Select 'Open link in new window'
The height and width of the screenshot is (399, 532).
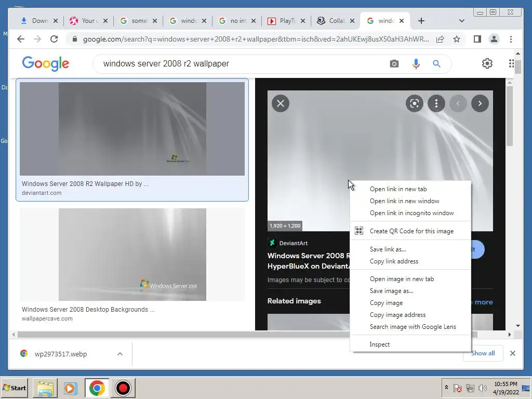pos(410,201)
